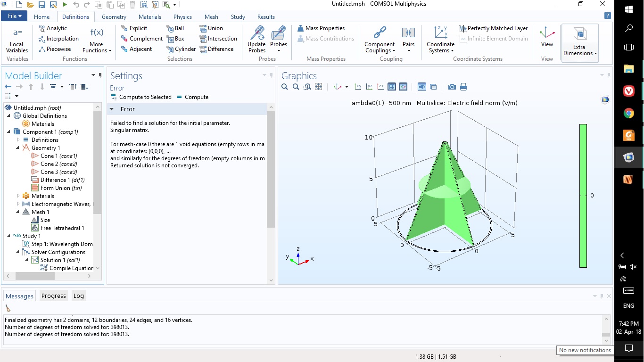Screen dimensions: 644x362
Task: Click the Zoom Extents icon
Action: [319, 87]
